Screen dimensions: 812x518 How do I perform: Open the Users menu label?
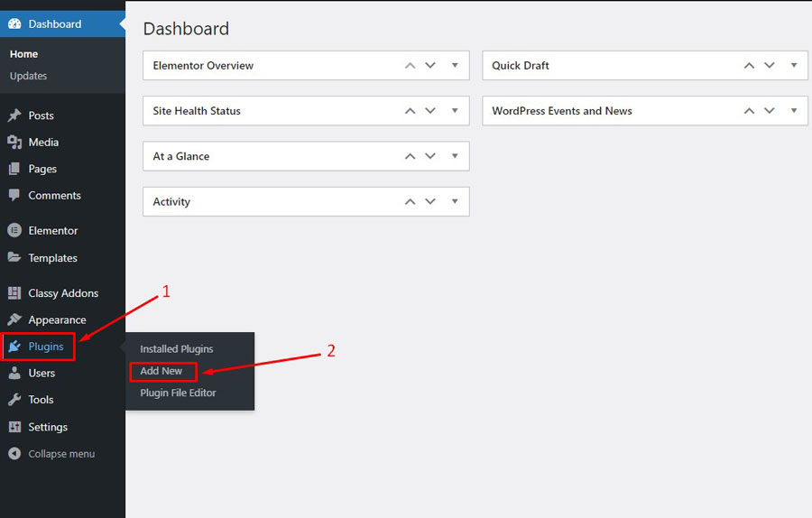(42, 373)
